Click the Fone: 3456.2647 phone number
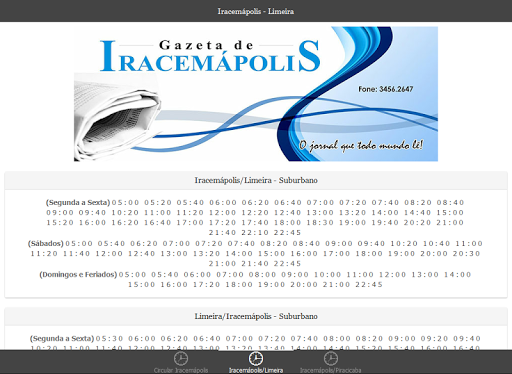Image resolution: width=512 pixels, height=374 pixels. tap(386, 89)
